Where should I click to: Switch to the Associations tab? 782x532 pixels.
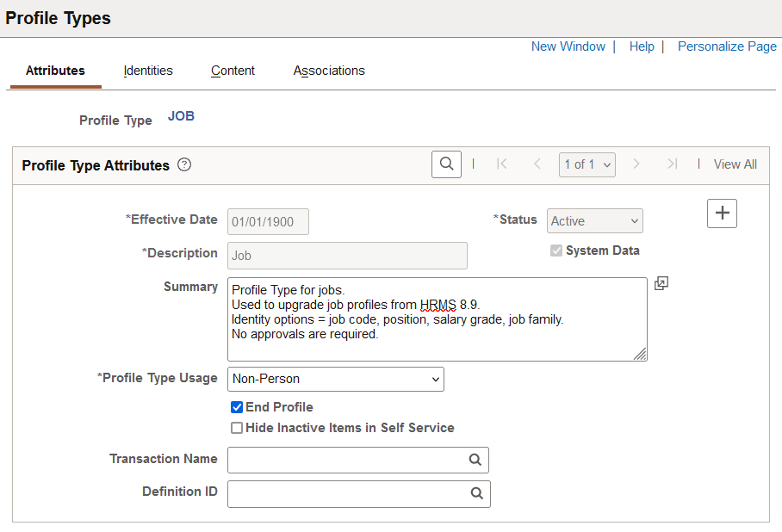click(x=328, y=71)
